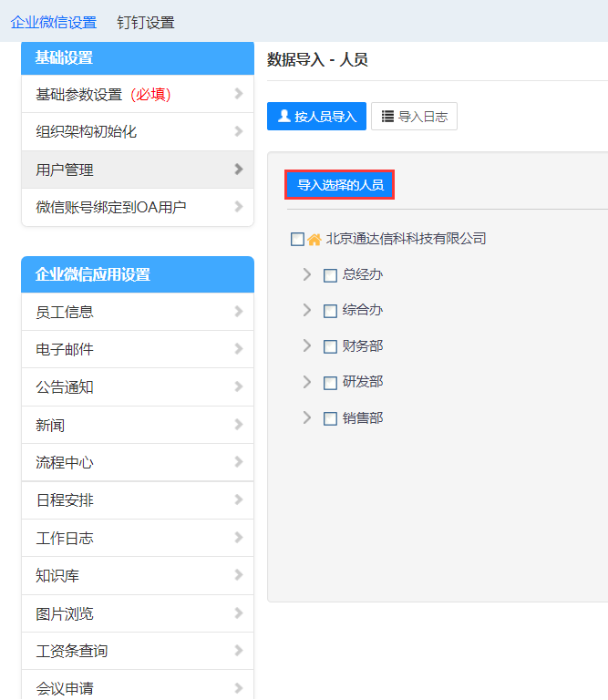Click the person icon in 按人员导入
Image resolution: width=608 pixels, height=700 pixels.
click(283, 117)
